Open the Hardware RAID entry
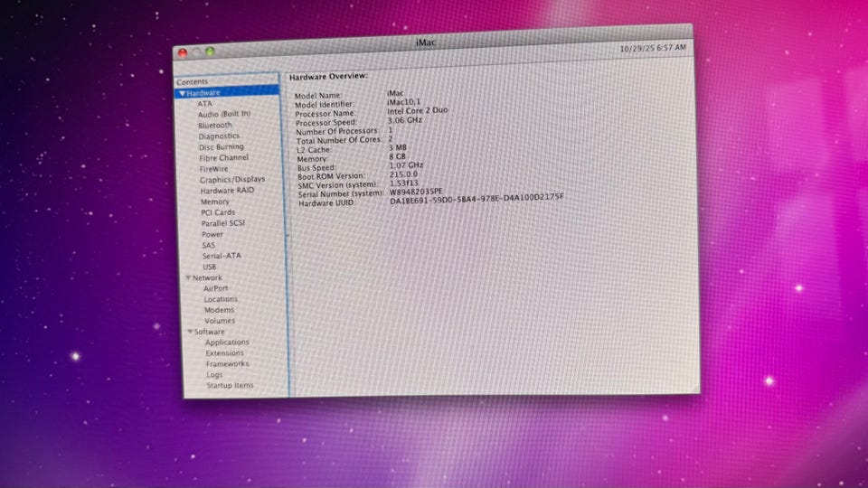 [x=227, y=191]
